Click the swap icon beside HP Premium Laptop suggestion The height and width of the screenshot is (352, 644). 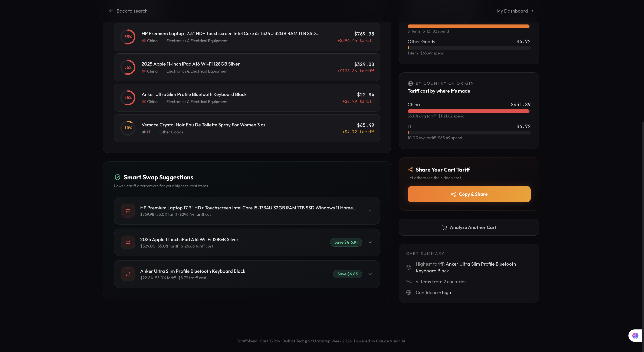(x=128, y=211)
